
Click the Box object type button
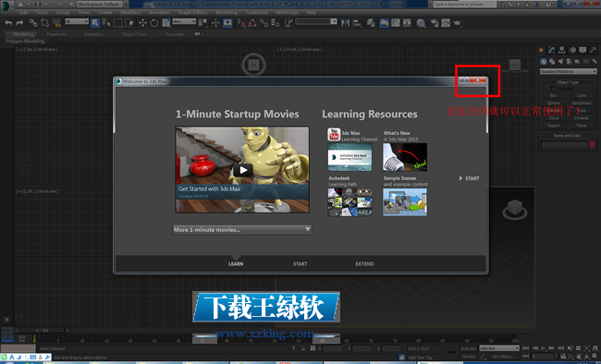pyautogui.click(x=554, y=95)
